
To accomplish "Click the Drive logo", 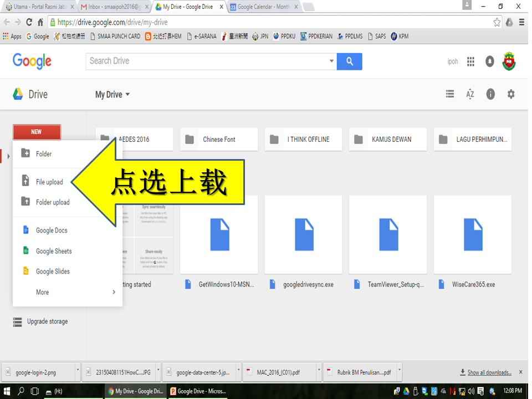I will tap(30, 94).
